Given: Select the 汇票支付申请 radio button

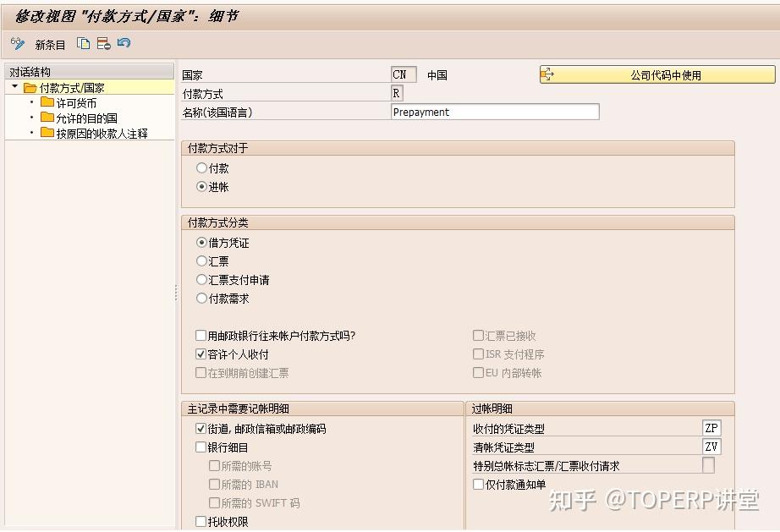Looking at the screenshot, I should pyautogui.click(x=201, y=280).
